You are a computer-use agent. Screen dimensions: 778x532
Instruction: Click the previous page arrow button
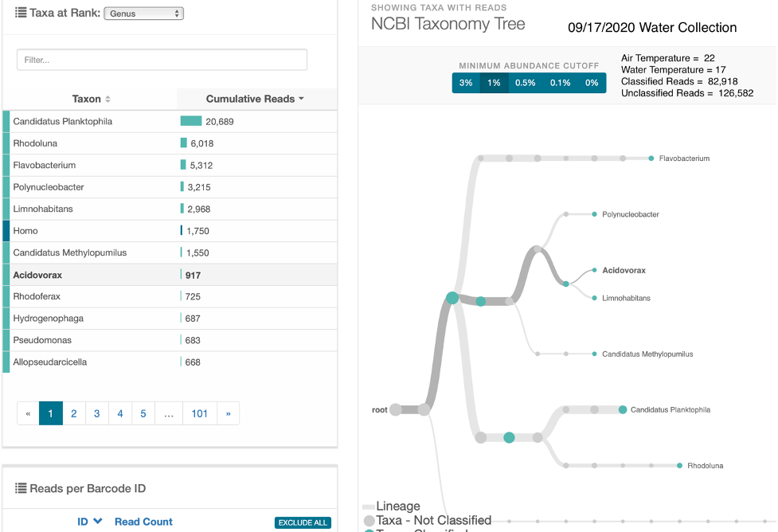coord(29,413)
